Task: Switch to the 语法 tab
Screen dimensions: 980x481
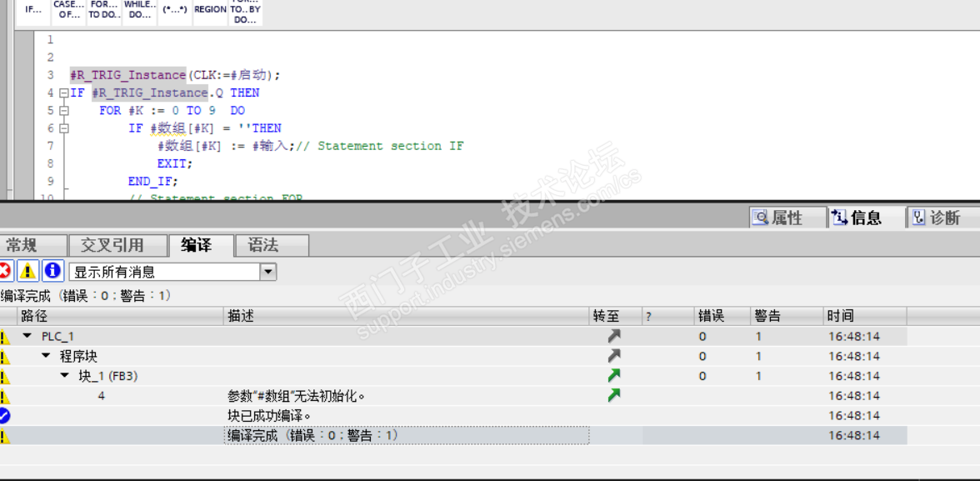Action: tap(272, 245)
